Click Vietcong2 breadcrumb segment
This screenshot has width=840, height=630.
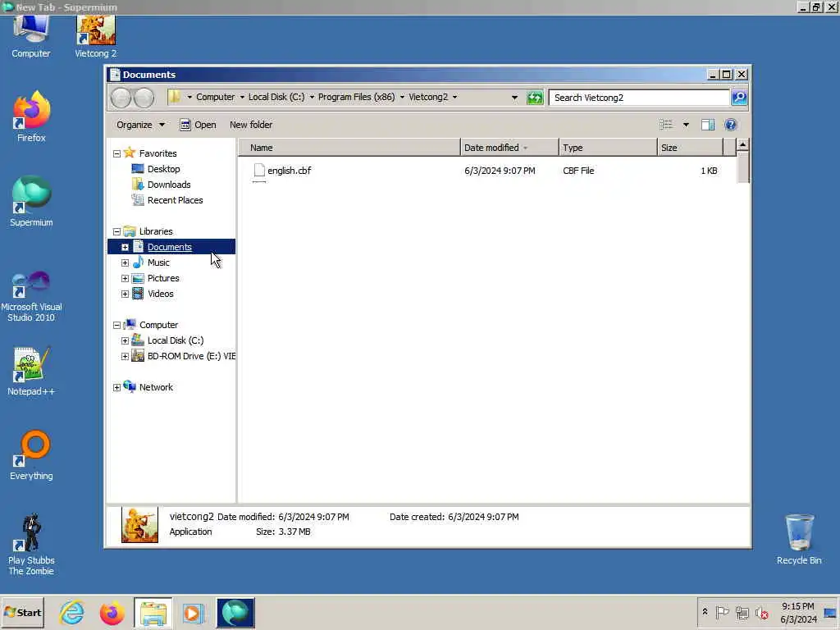(428, 97)
